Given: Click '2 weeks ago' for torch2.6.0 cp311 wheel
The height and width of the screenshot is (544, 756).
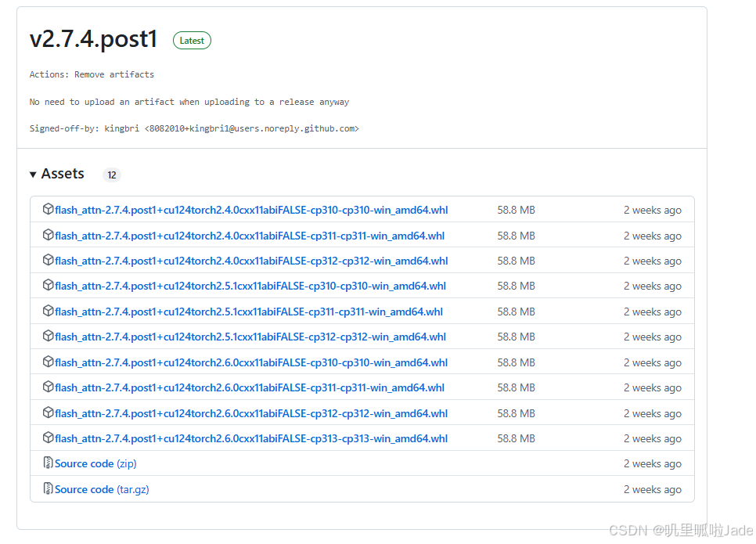Looking at the screenshot, I should click(653, 387).
